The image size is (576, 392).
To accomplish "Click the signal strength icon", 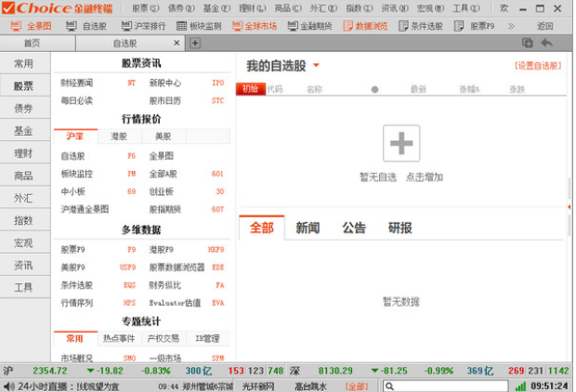I will pyautogui.click(x=520, y=386).
